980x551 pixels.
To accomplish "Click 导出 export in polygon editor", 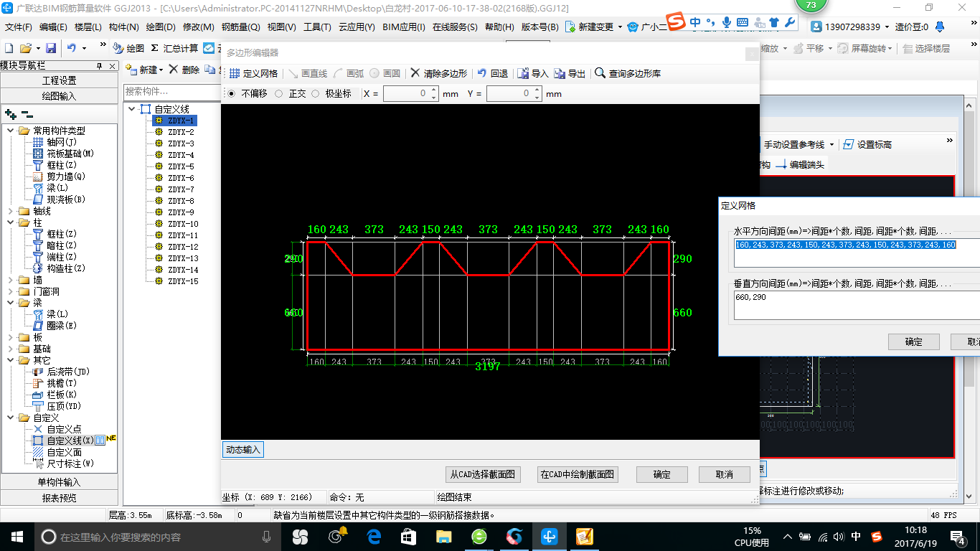I will [x=570, y=73].
